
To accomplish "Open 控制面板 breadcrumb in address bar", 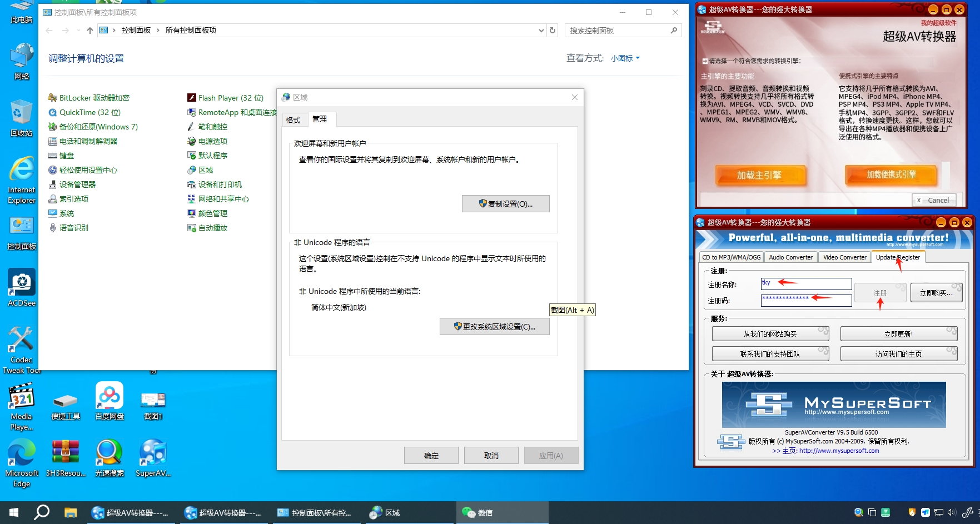I will coord(136,30).
